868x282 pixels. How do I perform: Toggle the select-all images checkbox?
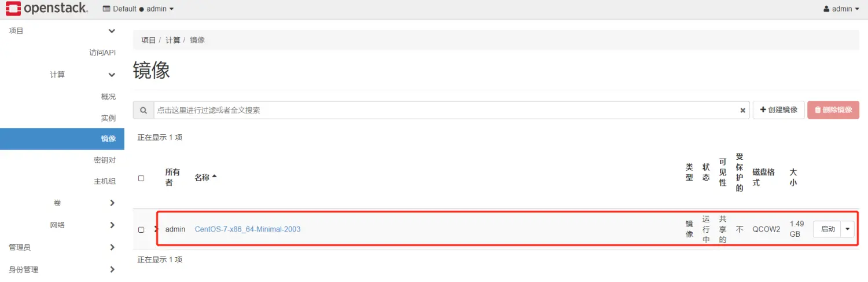coord(141,178)
